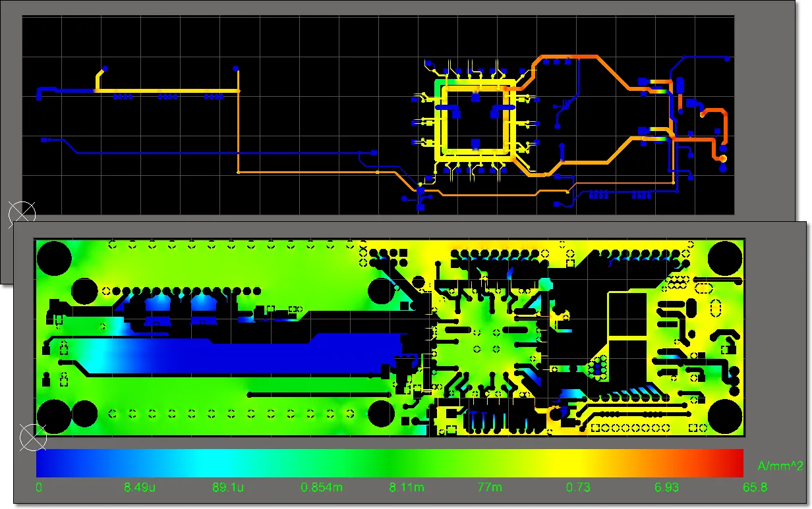Click the bottom-right corner mounting hole of the bottom board
This screenshot has height=509, width=812.
pyautogui.click(x=725, y=415)
